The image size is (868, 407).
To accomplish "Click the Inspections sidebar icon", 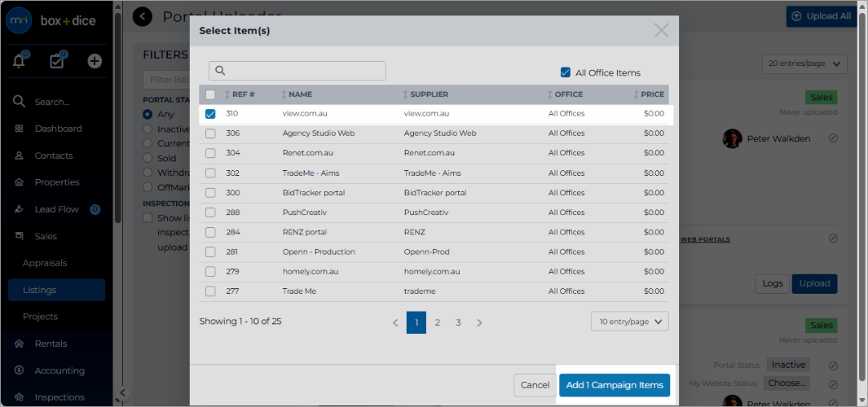I will click(x=19, y=397).
